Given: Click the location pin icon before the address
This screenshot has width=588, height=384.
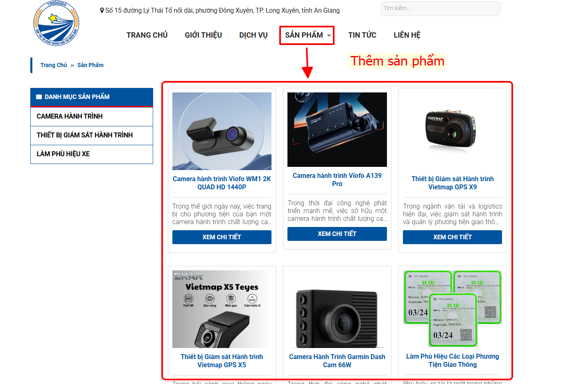Looking at the screenshot, I should point(102,11).
